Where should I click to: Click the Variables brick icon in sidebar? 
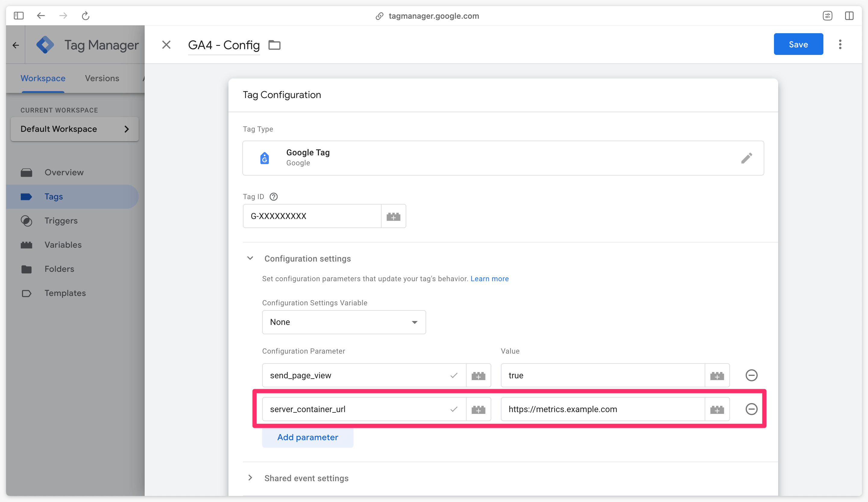click(x=27, y=245)
